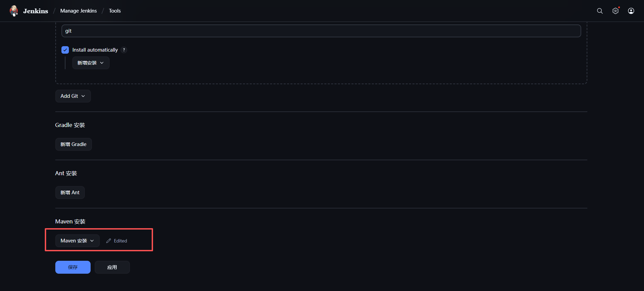Expand the Maven 安装 dropdown button
Viewport: 644px width, 291px height.
click(77, 241)
